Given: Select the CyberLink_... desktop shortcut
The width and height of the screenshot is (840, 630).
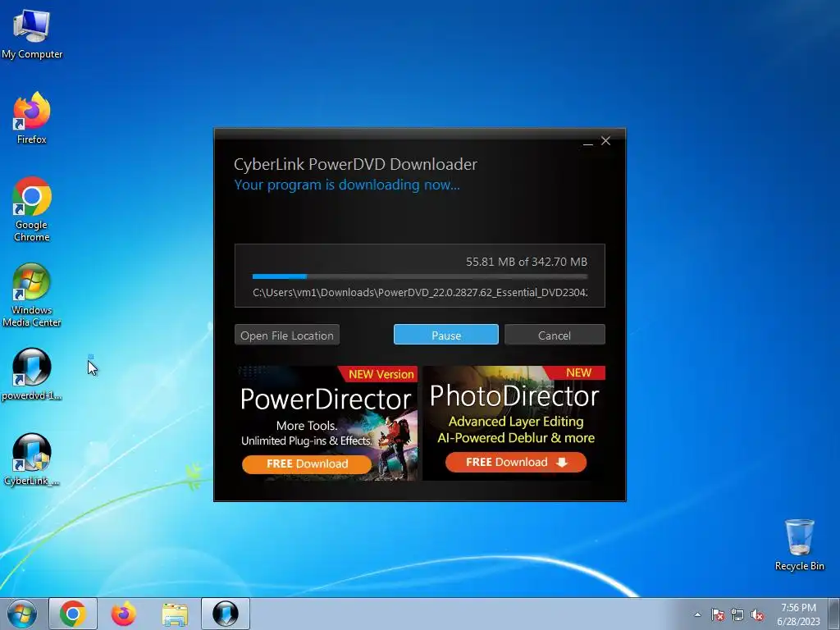Looking at the screenshot, I should [32, 459].
